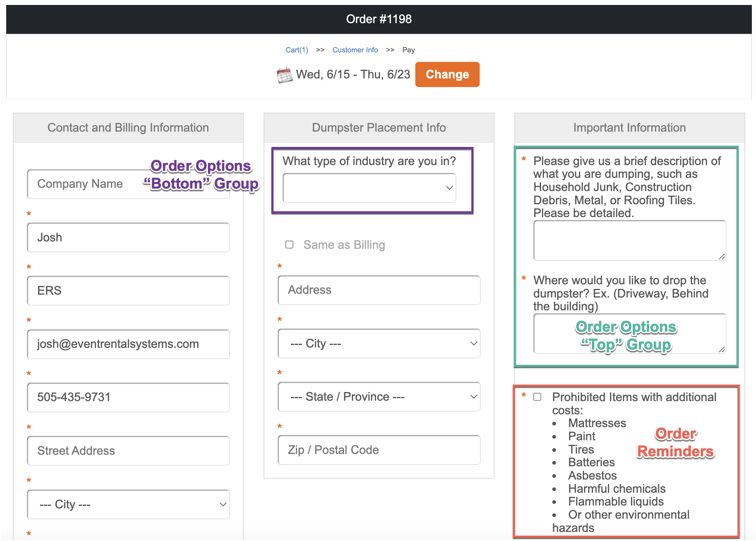Focus the placement Address input field
The image size is (756, 541).
coord(379,290)
